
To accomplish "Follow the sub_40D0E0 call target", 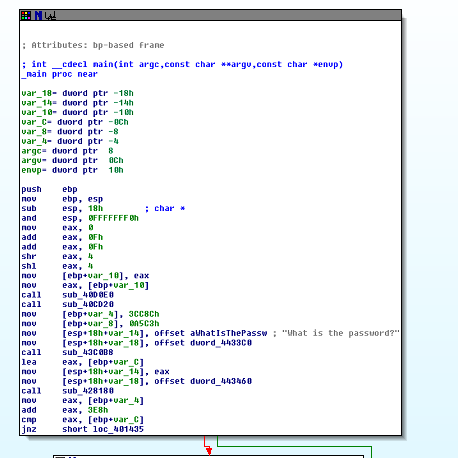I will pyautogui.click(x=88, y=295).
